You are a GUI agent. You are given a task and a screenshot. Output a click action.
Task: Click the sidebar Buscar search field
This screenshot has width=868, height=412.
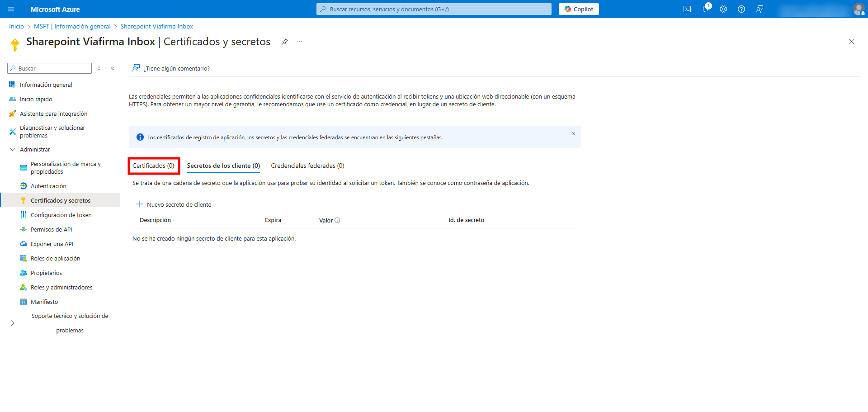50,68
